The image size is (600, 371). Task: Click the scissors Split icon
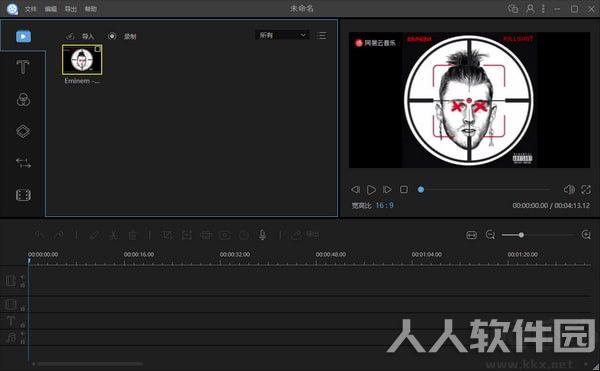coord(114,234)
